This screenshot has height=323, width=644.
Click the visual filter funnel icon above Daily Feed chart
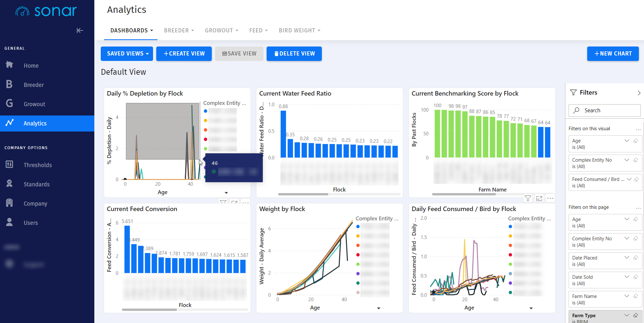point(528,198)
